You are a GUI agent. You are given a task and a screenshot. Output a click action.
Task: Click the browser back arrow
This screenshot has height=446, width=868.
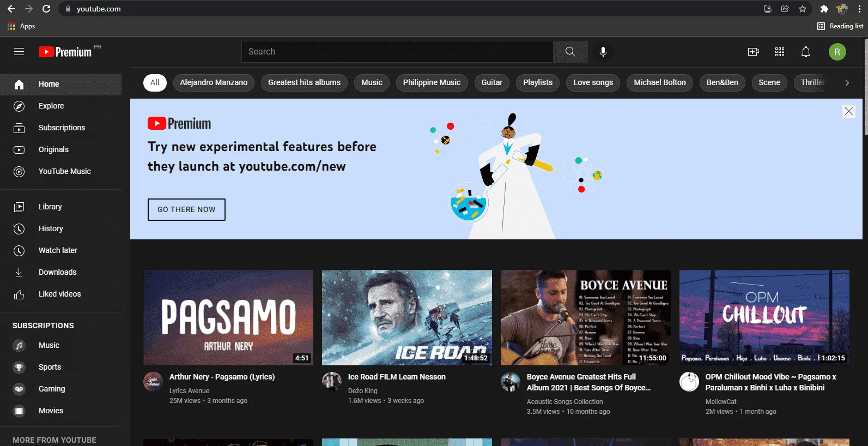pyautogui.click(x=11, y=9)
